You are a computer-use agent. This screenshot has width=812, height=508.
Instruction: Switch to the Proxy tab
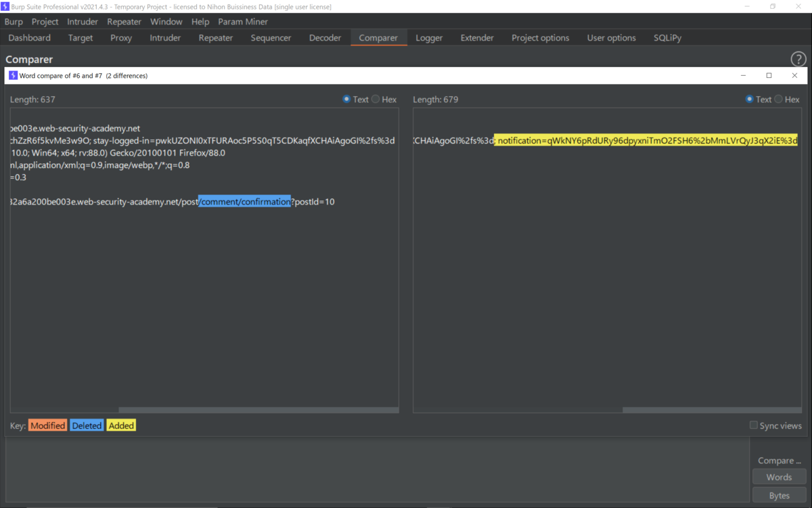[121, 38]
